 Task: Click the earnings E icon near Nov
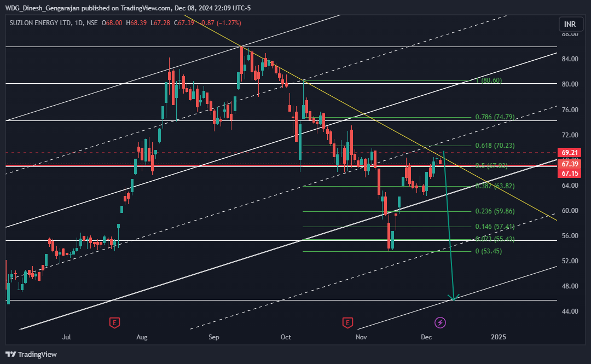click(x=347, y=323)
